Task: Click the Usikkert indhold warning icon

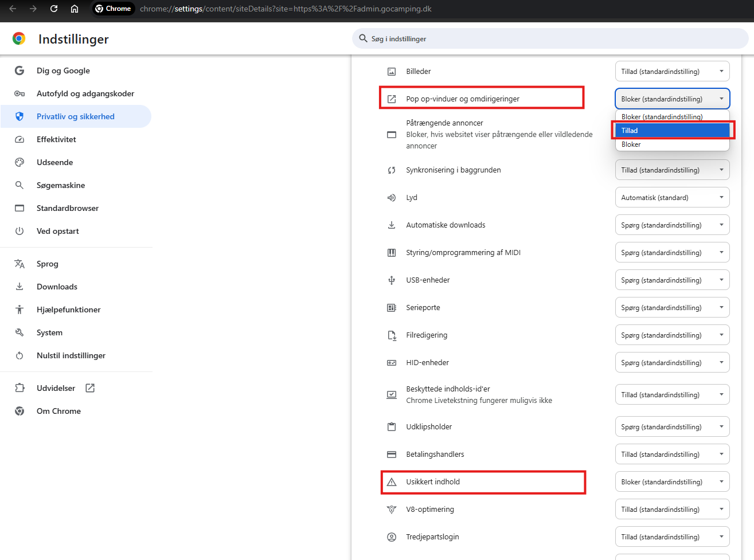Action: [x=392, y=482]
